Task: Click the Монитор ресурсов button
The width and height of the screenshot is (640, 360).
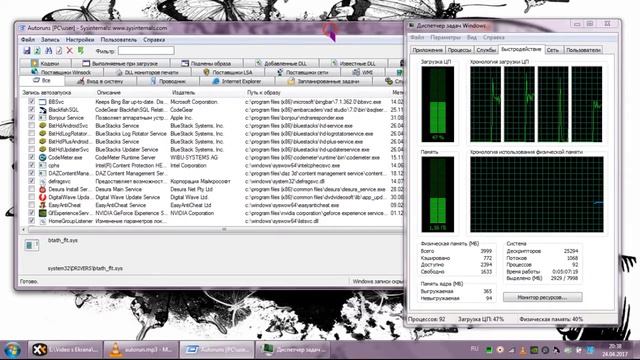Action: point(542,297)
